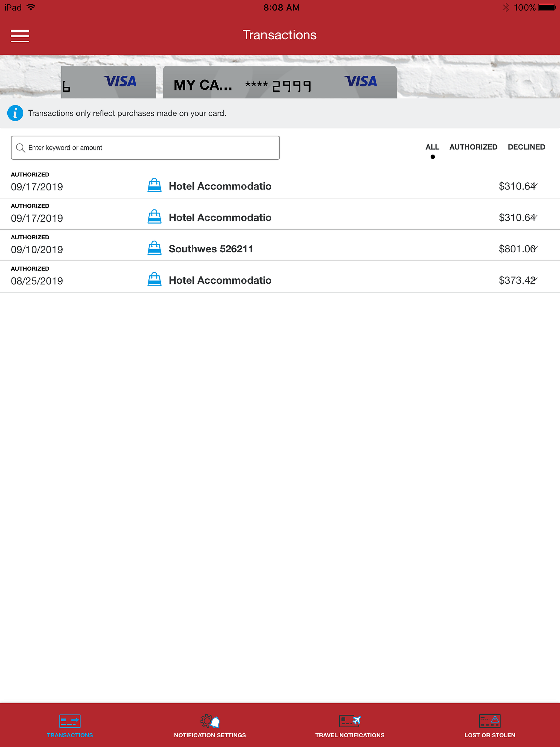Tap the 'Transactions' page title
The height and width of the screenshot is (747, 560).
[280, 35]
